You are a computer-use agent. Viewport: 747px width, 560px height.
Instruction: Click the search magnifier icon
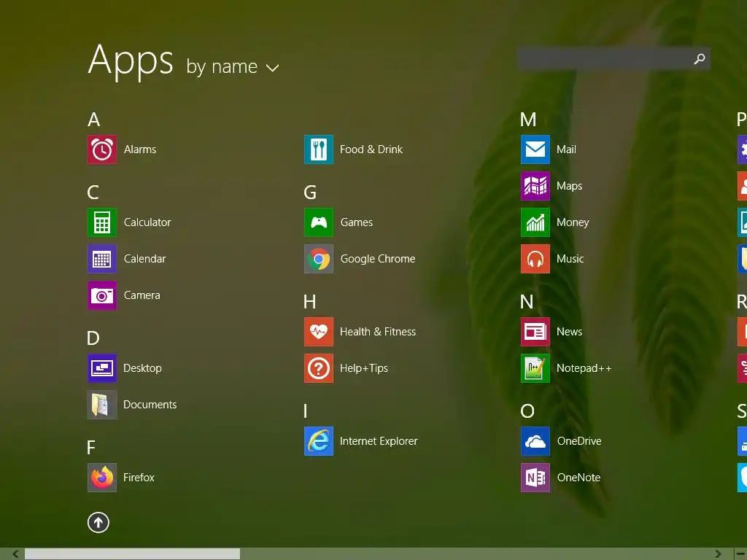click(x=700, y=59)
